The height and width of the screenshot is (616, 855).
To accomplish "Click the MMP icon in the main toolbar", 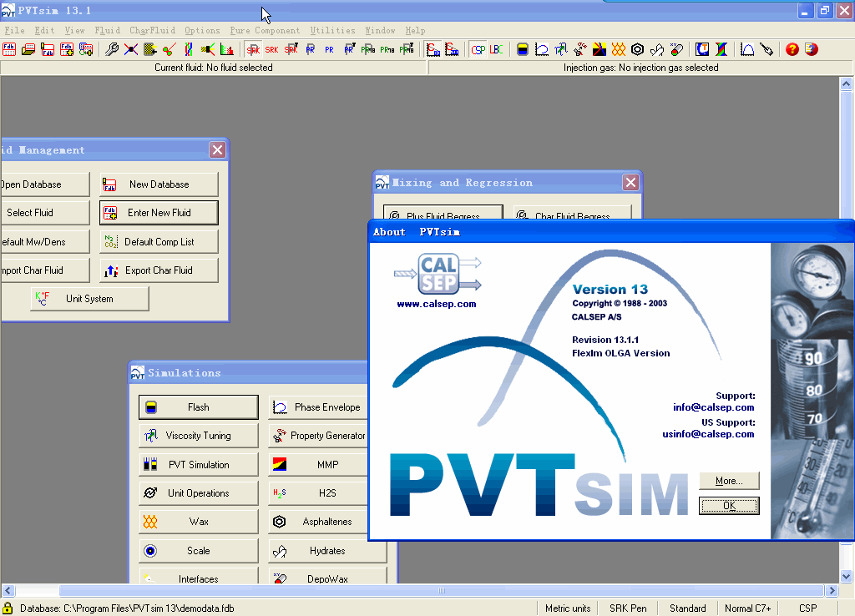I will (x=600, y=49).
